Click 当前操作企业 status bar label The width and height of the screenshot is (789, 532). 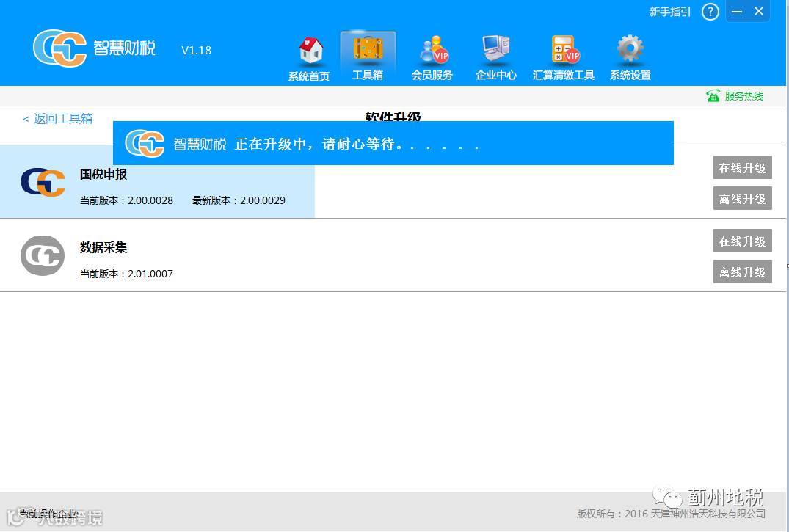pyautogui.click(x=48, y=514)
